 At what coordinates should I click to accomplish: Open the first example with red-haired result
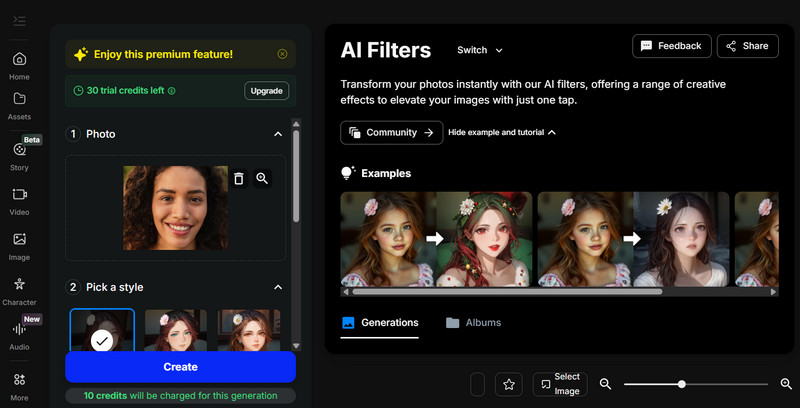[436, 239]
